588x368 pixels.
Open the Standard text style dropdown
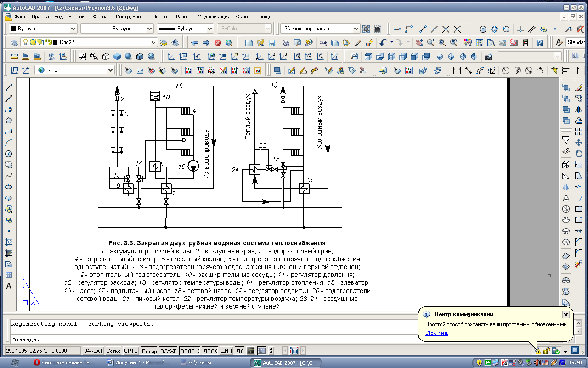tap(576, 43)
